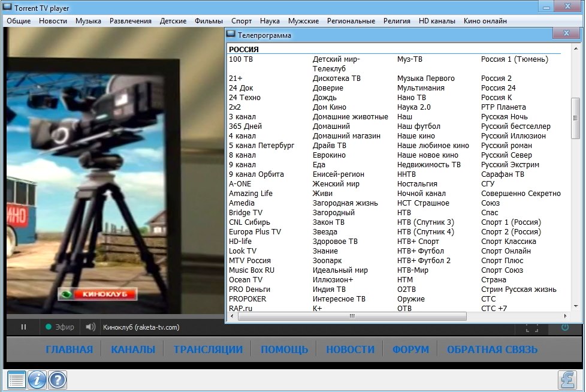This screenshot has width=586, height=392.
Task: Open the channel list icon at bottom left
Action: click(x=16, y=380)
